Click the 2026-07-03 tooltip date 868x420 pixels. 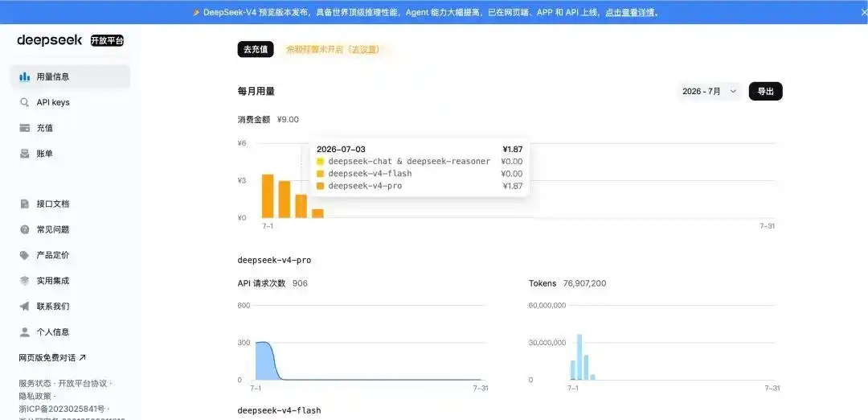[341, 149]
